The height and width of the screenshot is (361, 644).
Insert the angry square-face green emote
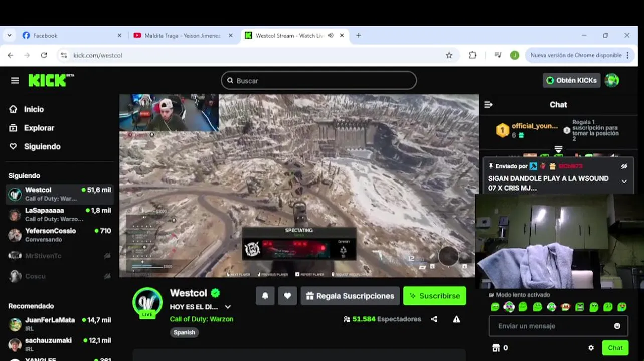(579, 307)
